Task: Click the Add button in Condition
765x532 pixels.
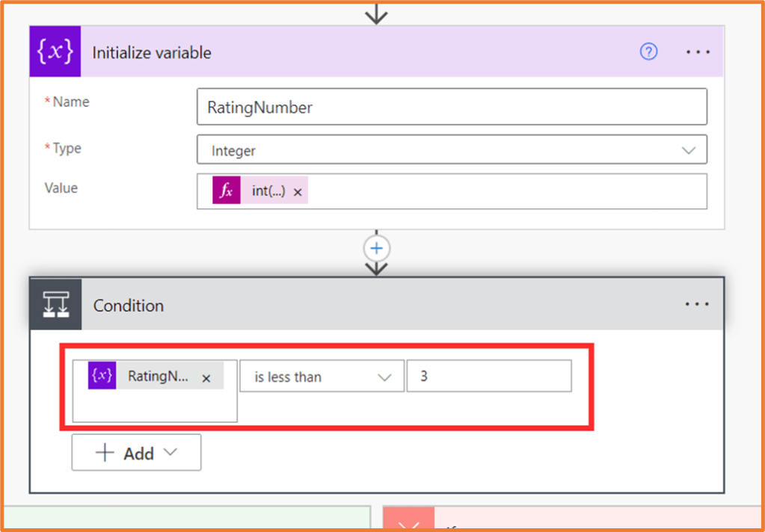Action: (x=136, y=453)
